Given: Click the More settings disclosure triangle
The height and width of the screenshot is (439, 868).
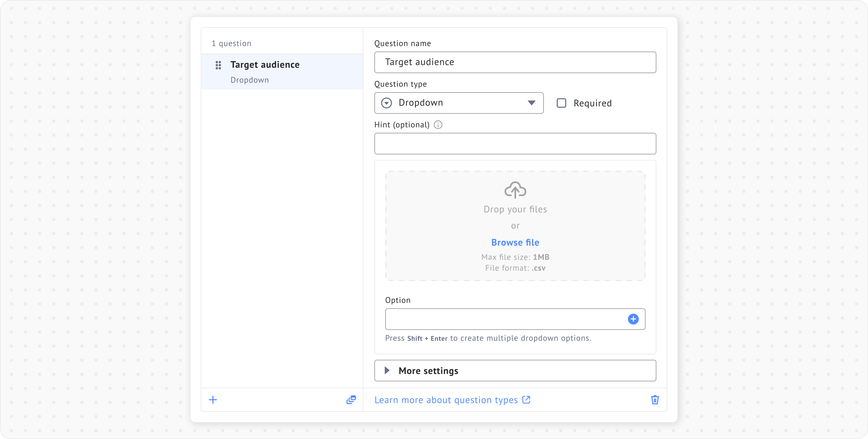Looking at the screenshot, I should (x=387, y=371).
